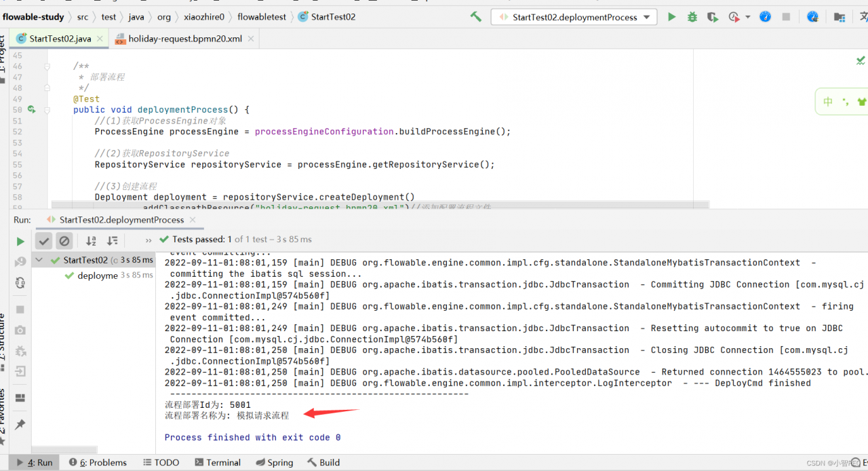Select the StartTest02 test result row

click(94, 260)
